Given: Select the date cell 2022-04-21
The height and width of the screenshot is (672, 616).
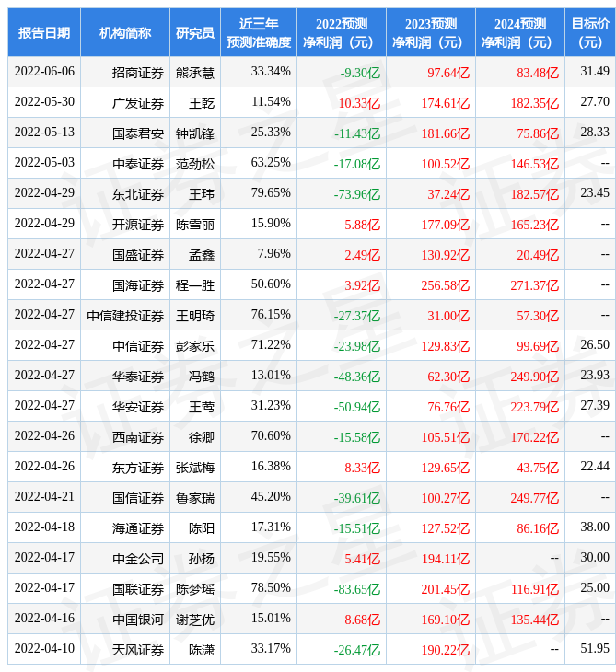Looking at the screenshot, I should (44, 497).
